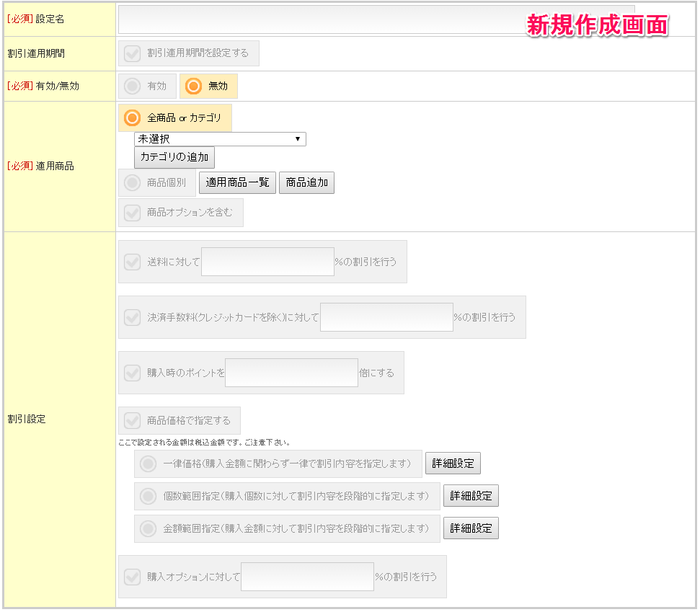
Task: Enable the 決済手数料 discount checkbox
Action: pyautogui.click(x=133, y=317)
